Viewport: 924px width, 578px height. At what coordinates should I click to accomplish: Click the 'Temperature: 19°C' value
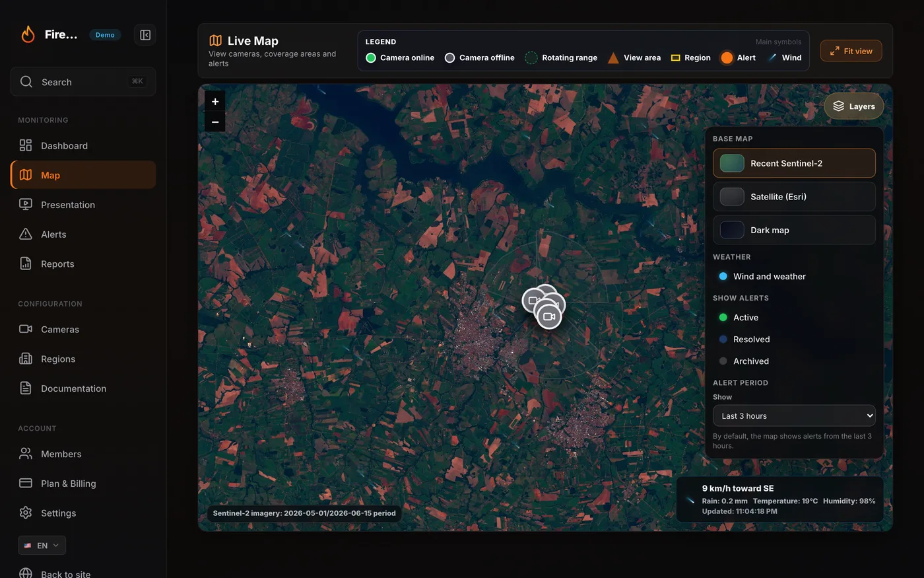(785, 501)
